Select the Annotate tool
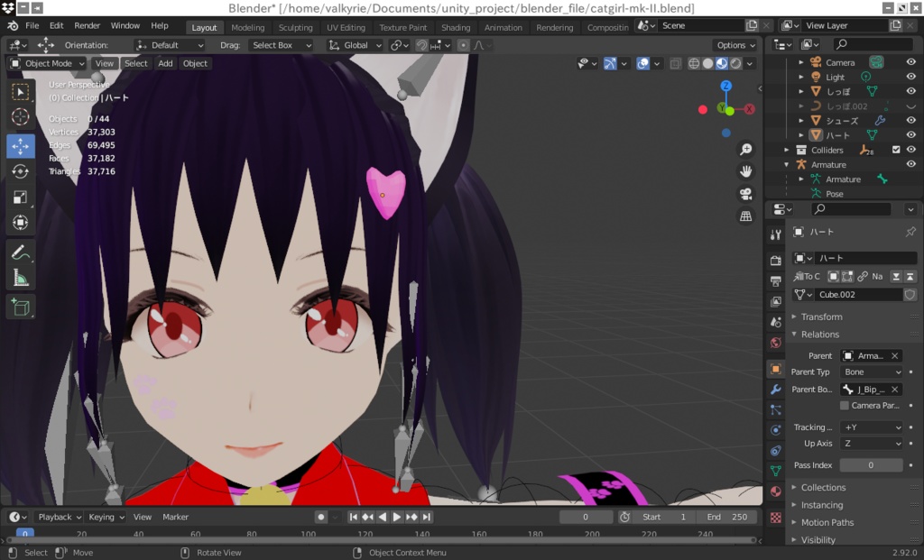Image resolution: width=924 pixels, height=560 pixels. tap(21, 252)
